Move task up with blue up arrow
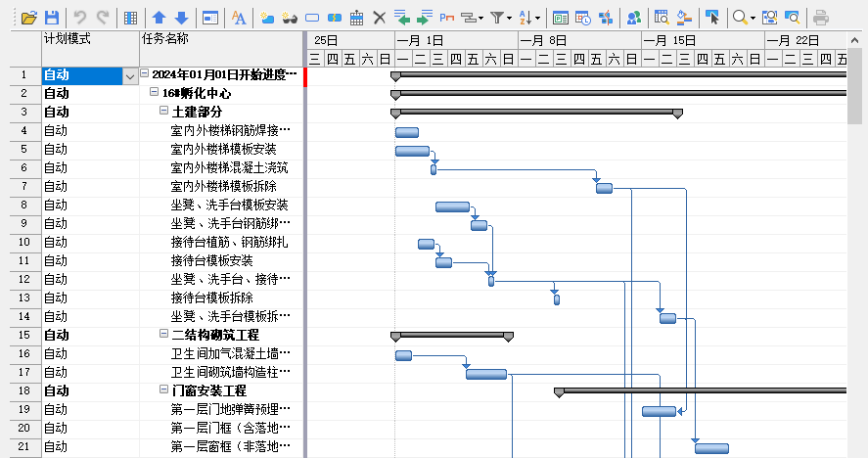Image resolution: width=868 pixels, height=458 pixels. click(x=159, y=18)
